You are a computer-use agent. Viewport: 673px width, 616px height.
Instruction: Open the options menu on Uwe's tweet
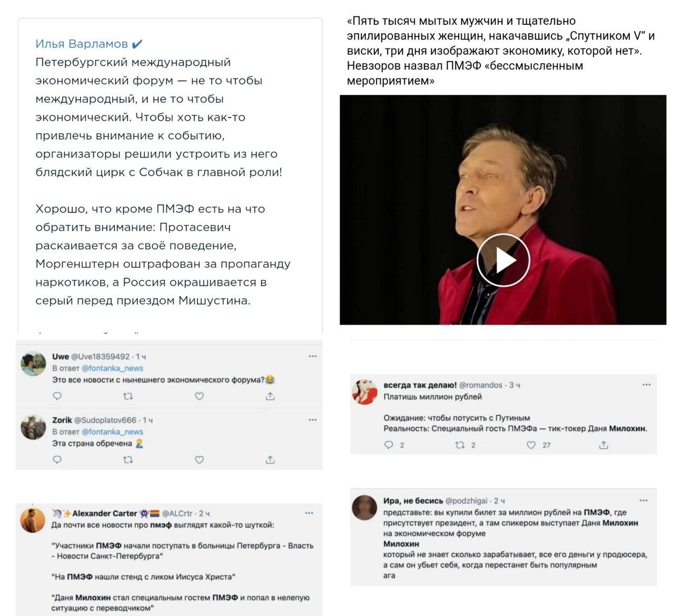coord(312,356)
